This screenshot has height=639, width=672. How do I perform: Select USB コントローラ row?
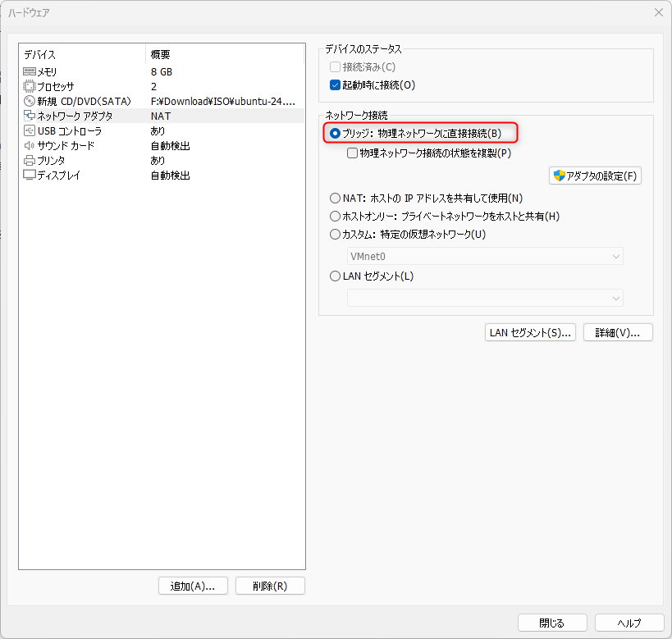point(162,130)
